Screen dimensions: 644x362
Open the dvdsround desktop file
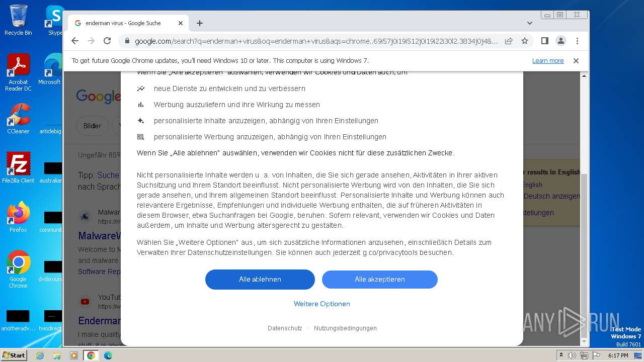[50, 269]
